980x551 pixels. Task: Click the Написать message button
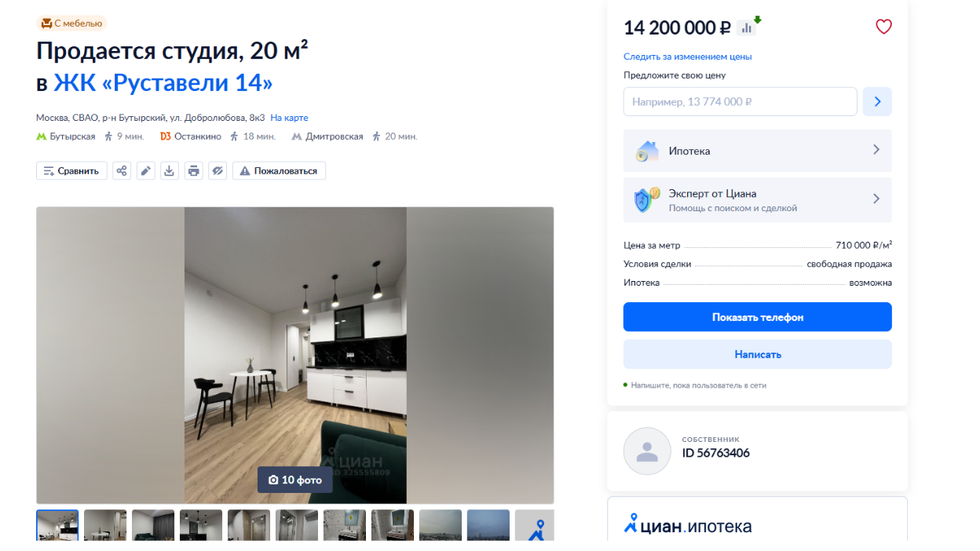click(758, 354)
